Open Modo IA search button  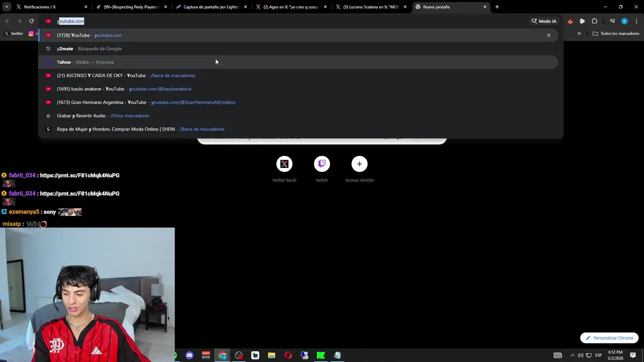tap(544, 21)
